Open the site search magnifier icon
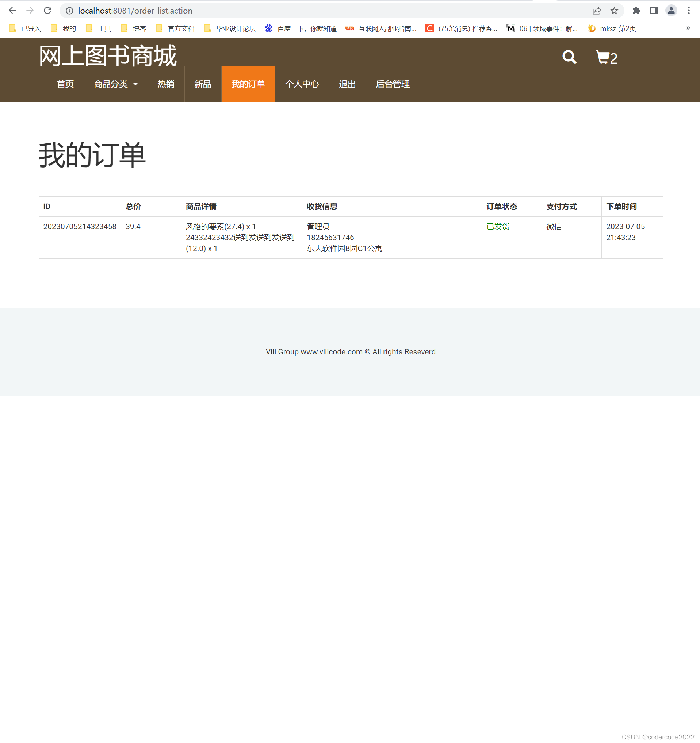Viewport: 700px width, 743px height. pyautogui.click(x=569, y=58)
